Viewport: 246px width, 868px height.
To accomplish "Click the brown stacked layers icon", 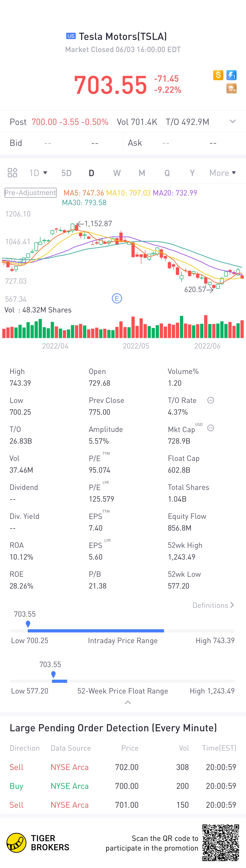I will 231,89.
